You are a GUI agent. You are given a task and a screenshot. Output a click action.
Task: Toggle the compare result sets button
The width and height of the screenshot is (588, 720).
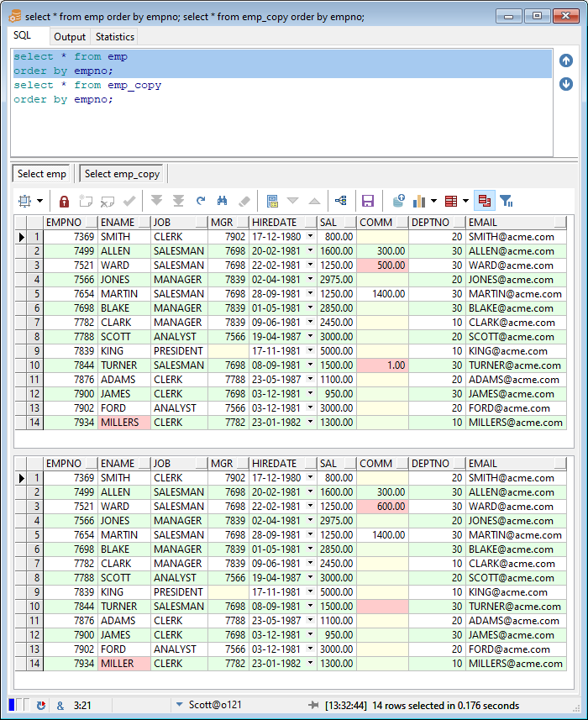click(485, 201)
